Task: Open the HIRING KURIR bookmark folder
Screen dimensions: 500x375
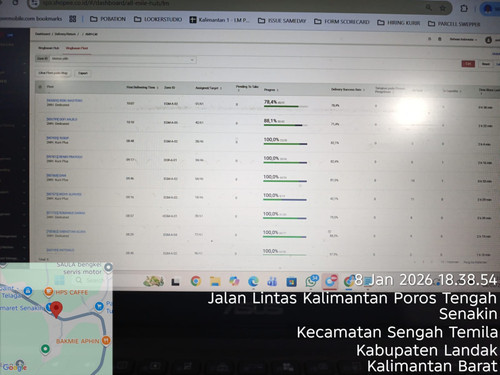Action: click(399, 23)
